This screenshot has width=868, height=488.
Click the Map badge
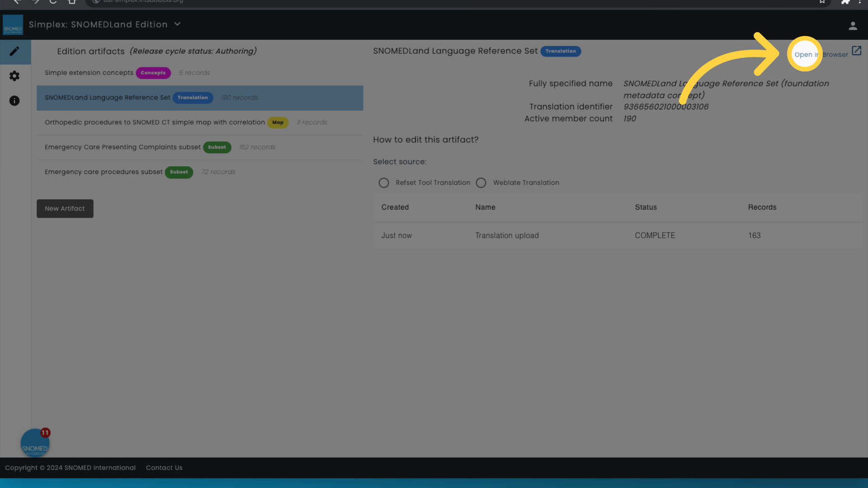[278, 122]
